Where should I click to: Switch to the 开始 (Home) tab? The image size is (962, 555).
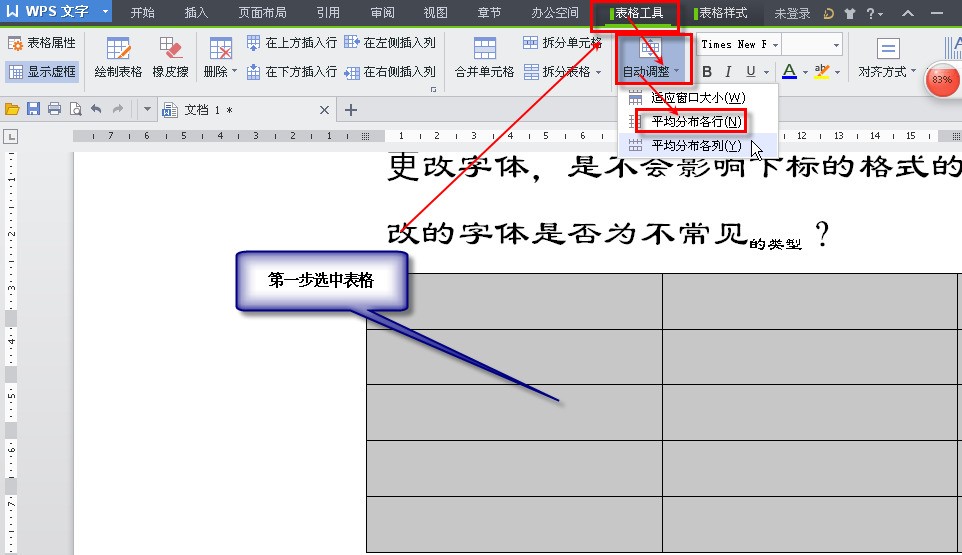pos(142,13)
